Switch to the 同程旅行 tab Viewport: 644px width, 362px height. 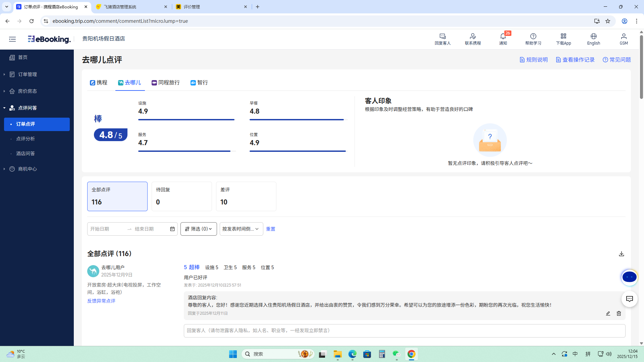(x=166, y=82)
